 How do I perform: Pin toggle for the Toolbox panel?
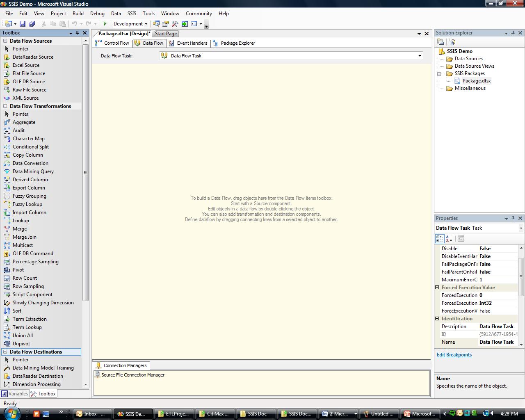(x=77, y=33)
